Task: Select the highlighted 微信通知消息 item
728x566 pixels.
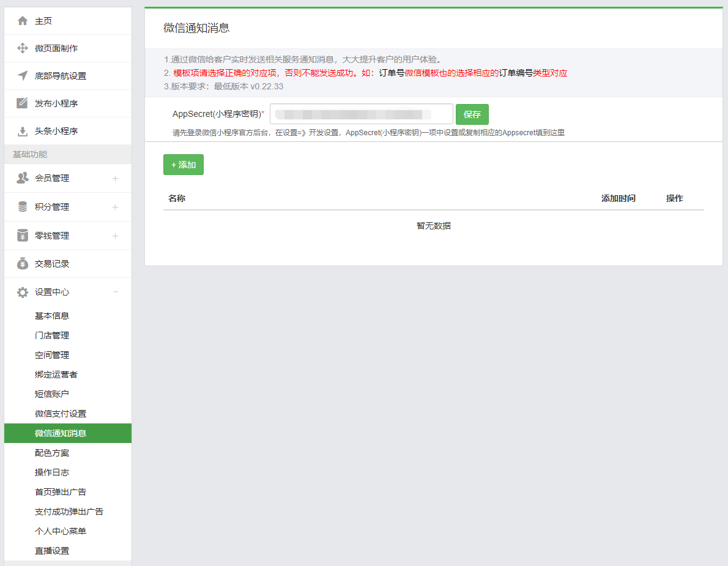Action: 68,433
